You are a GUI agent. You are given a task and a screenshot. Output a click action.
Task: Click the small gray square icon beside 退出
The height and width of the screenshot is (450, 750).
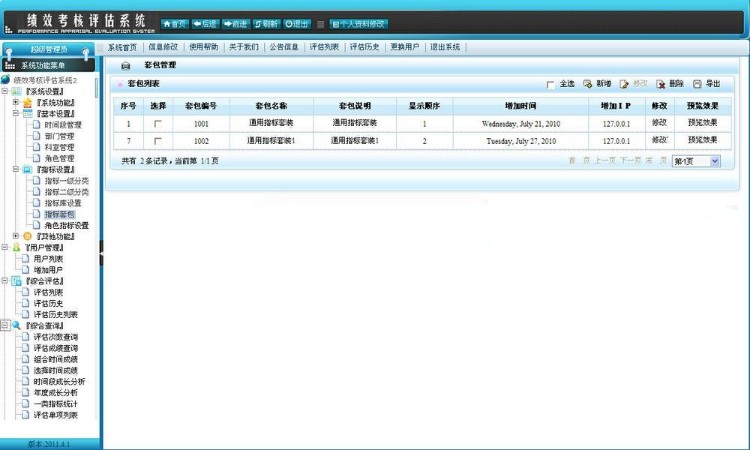(320, 24)
